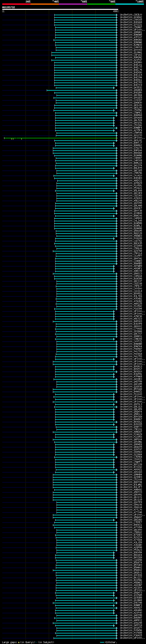Select hit UniRef100_C4M9V9

pyautogui.click(x=131, y=218)
